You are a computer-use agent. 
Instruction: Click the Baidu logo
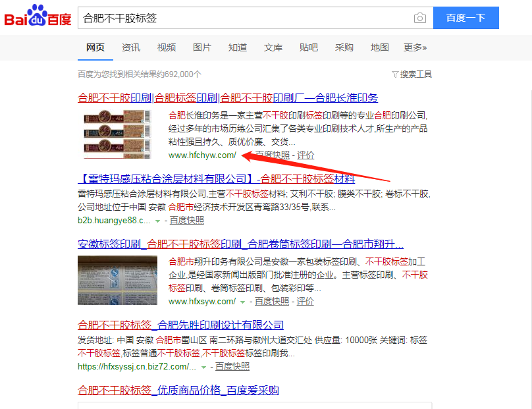38,16
